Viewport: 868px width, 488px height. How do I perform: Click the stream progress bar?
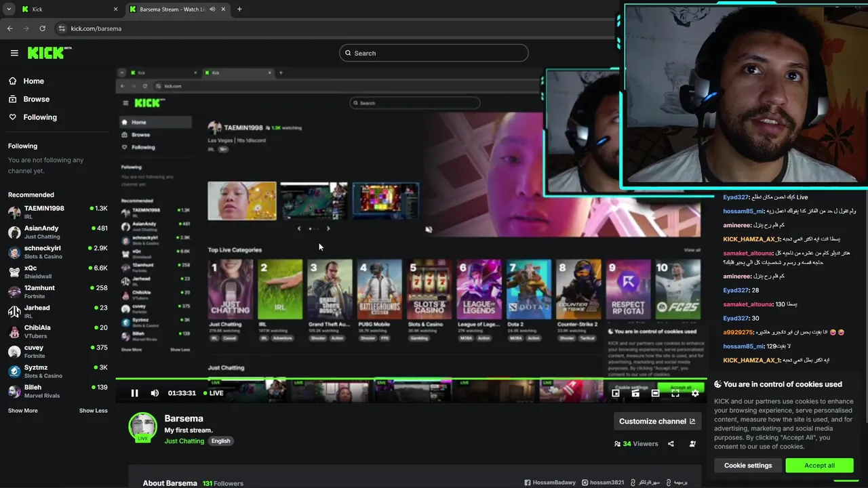click(x=411, y=379)
